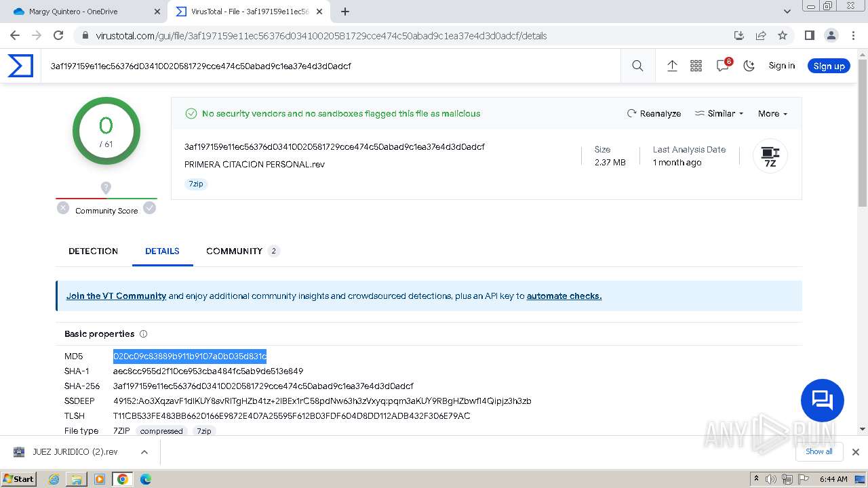The image size is (868, 488).
Task: Click the highlighted MD5 hash value
Action: point(190,356)
